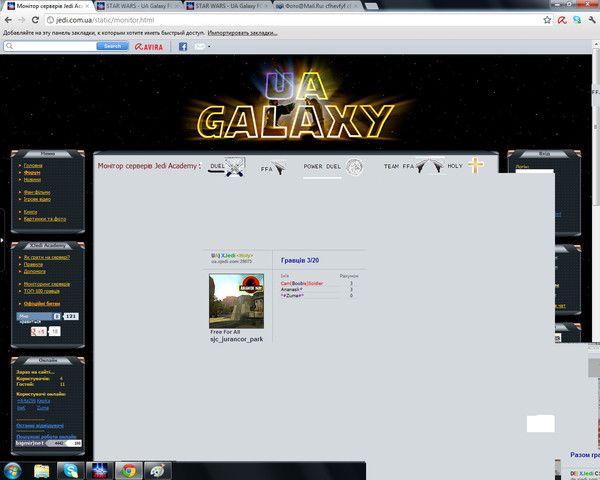The width and height of the screenshot is (600, 480).
Task: Open the Картинки та фото link
Action: pos(45,219)
